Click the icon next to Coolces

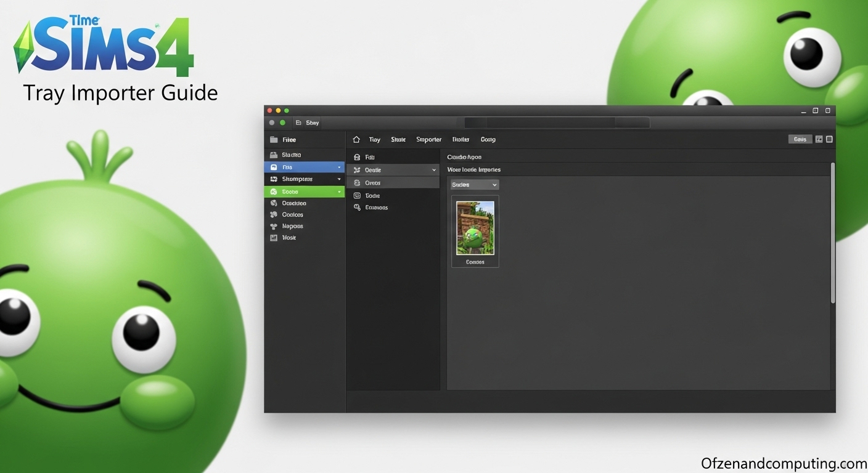(x=274, y=215)
